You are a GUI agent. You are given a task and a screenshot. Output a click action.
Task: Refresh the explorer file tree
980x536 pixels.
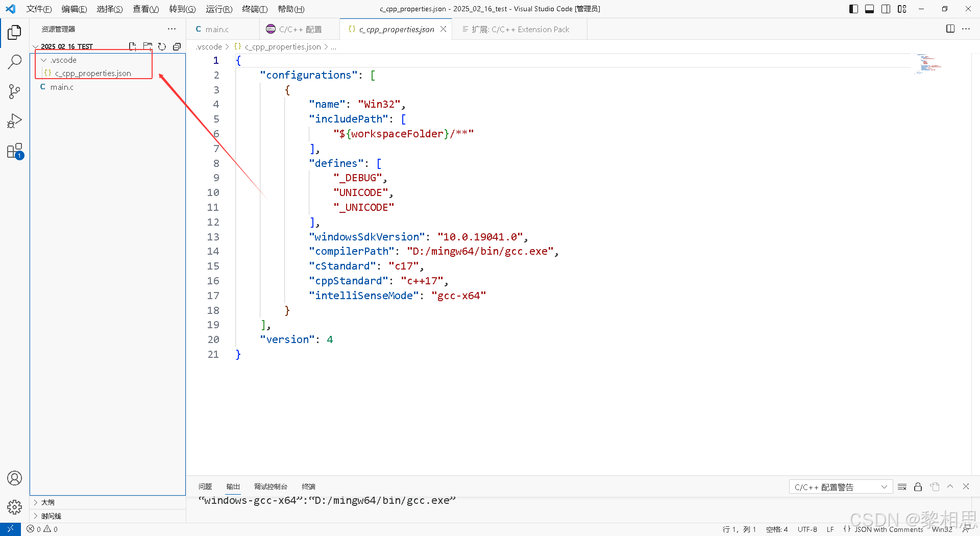pos(162,46)
